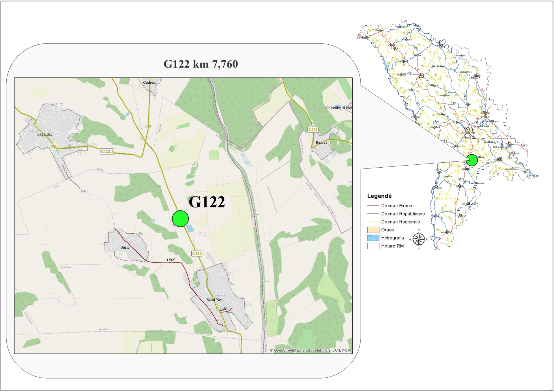The height and width of the screenshot is (392, 554).
Task: Click the green marker on road G122
Action: tap(180, 219)
